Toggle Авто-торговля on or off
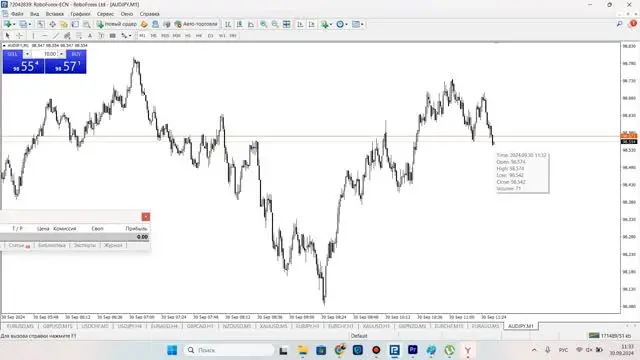The height and width of the screenshot is (360, 640). point(196,24)
